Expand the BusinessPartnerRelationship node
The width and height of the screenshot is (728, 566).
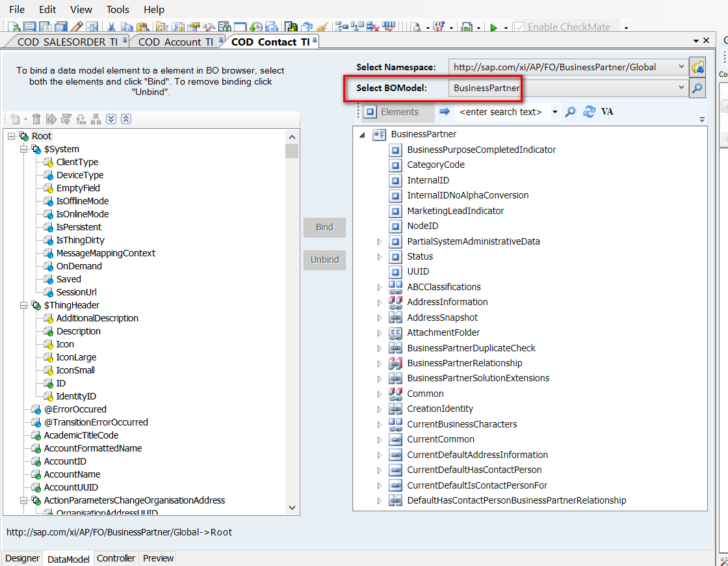pyautogui.click(x=380, y=364)
